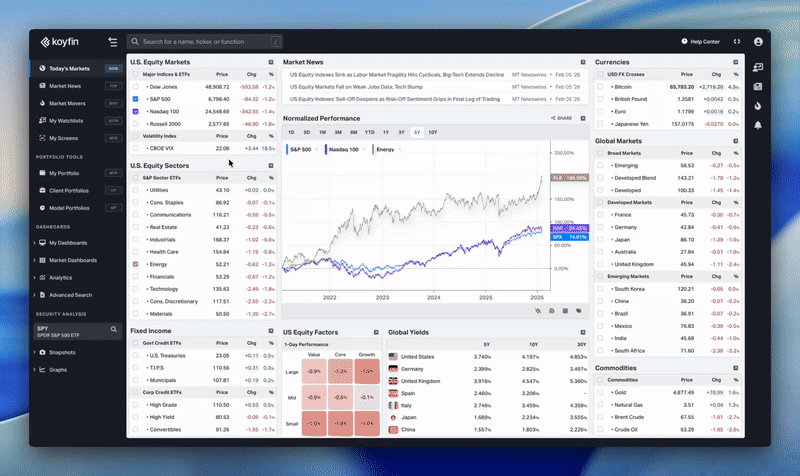Screen dimensions: 800x476
Task: Click the search magnifier beside SPY ticker
Action: [114, 329]
